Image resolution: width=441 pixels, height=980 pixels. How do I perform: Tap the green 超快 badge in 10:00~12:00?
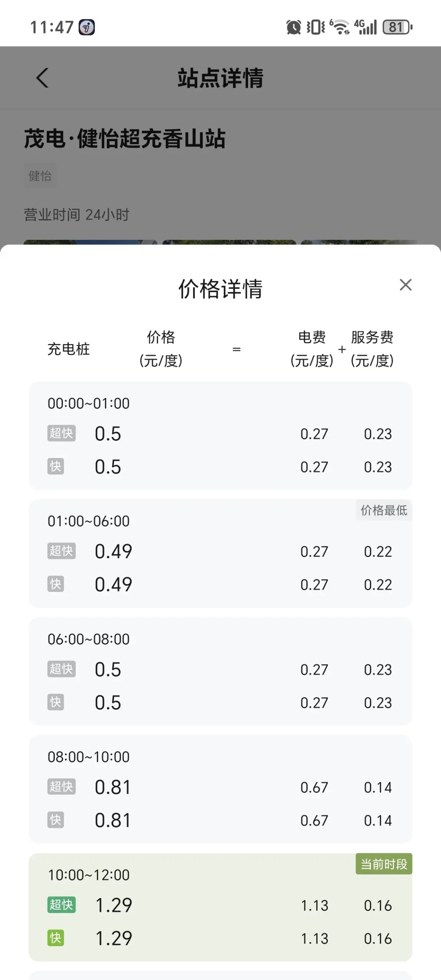61,905
